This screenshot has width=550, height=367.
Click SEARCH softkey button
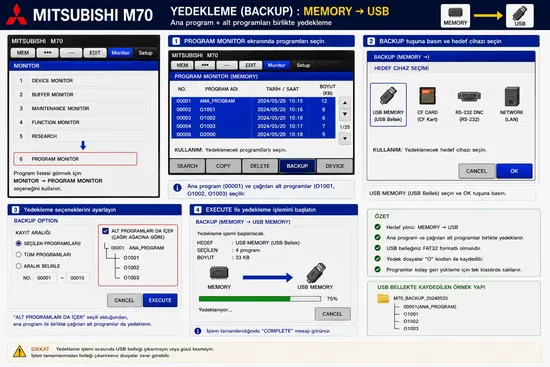pos(187,166)
